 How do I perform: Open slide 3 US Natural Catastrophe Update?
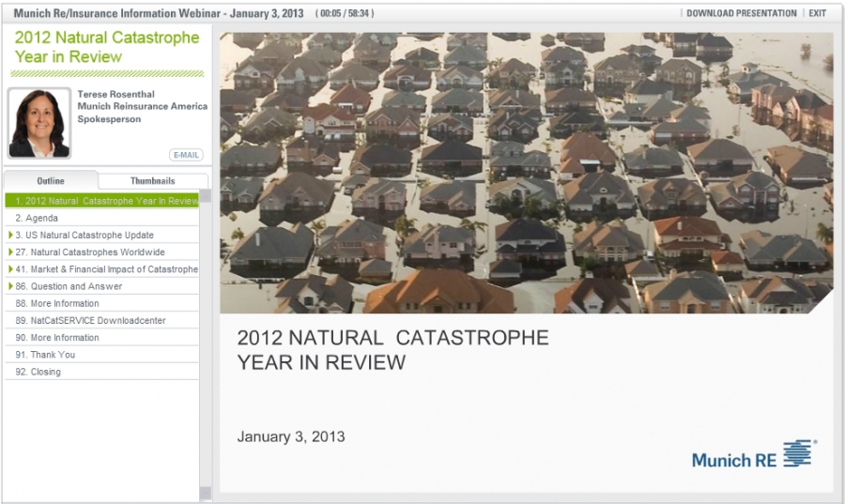pos(101,236)
